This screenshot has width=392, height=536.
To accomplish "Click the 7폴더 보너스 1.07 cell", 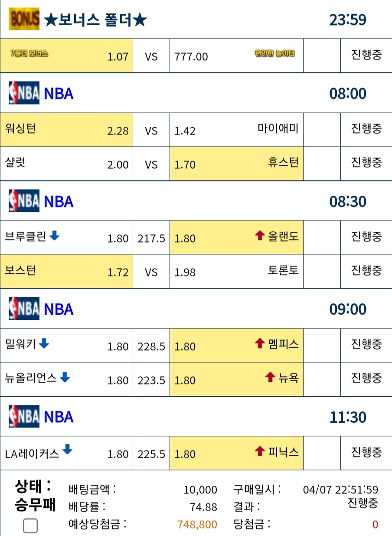I will (66, 56).
